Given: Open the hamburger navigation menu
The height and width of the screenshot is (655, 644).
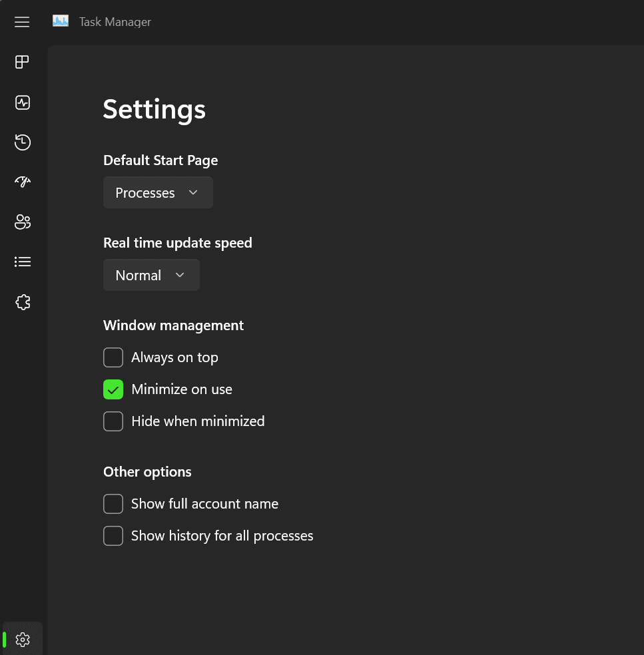Looking at the screenshot, I should point(22,22).
